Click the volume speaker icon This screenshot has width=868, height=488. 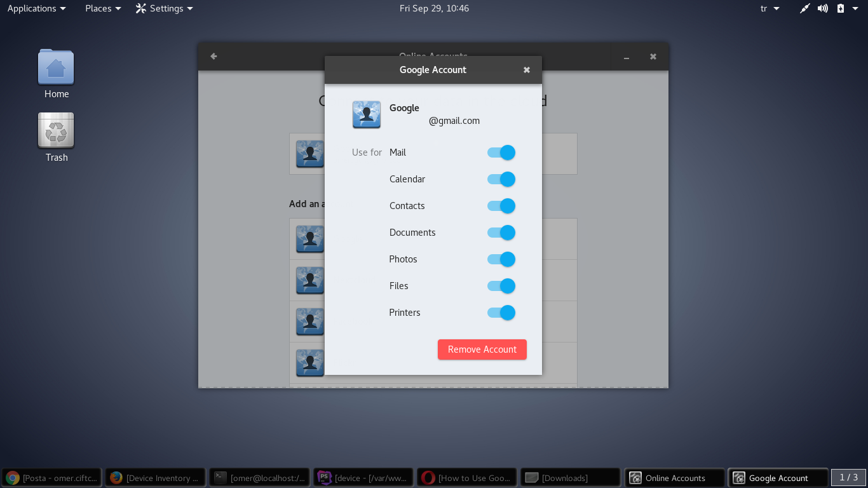[x=823, y=8]
